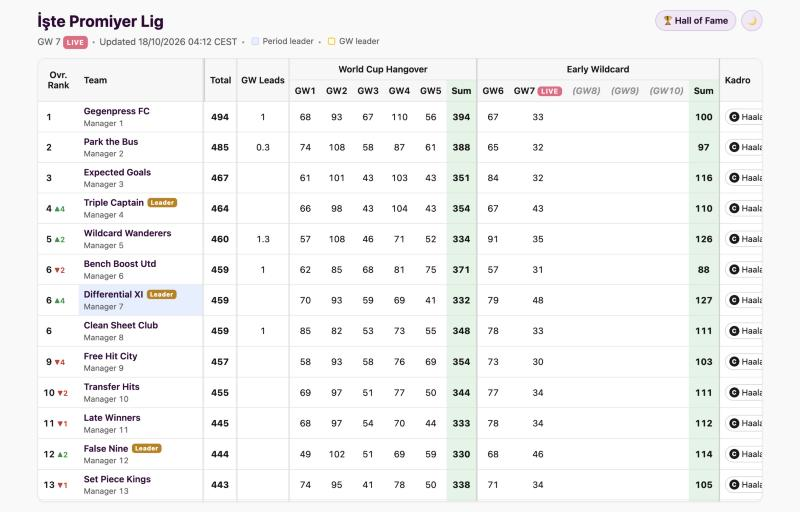
Task: Click the GW4 score 110 for Gegenpress FC
Action: tap(399, 117)
